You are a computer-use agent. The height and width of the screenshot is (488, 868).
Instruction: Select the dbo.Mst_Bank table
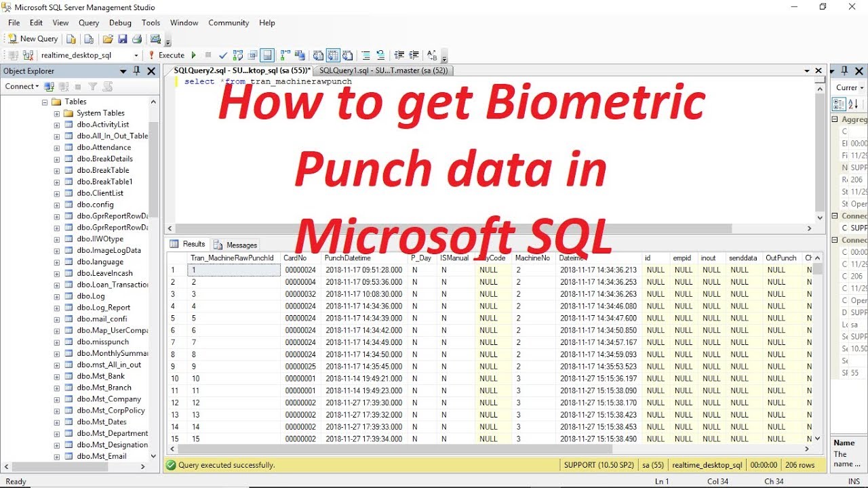pos(100,376)
